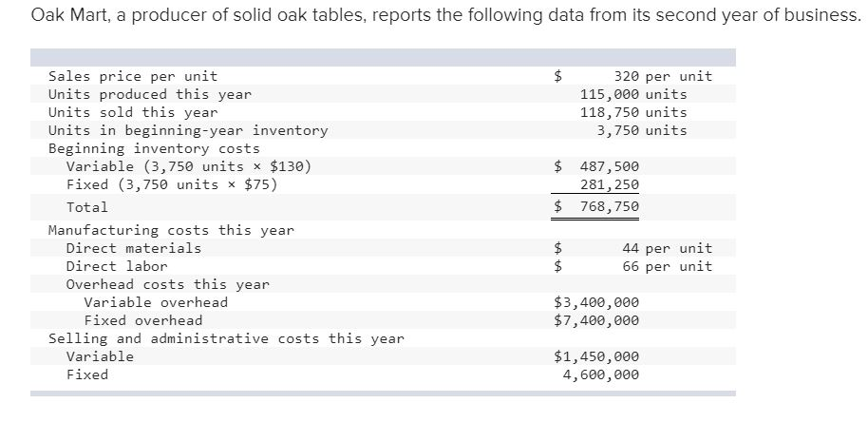The image size is (868, 422).
Task: Click the '$1,450,000' amount
Action: pyautogui.click(x=596, y=356)
